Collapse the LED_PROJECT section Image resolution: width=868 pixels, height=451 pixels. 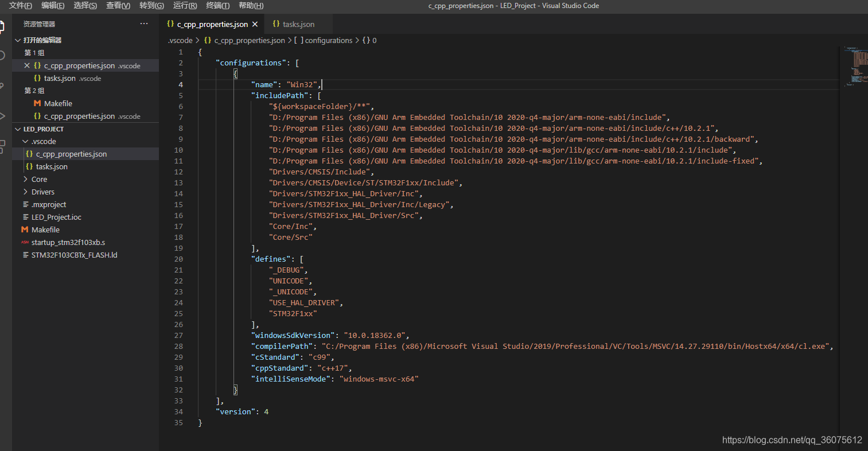point(18,129)
